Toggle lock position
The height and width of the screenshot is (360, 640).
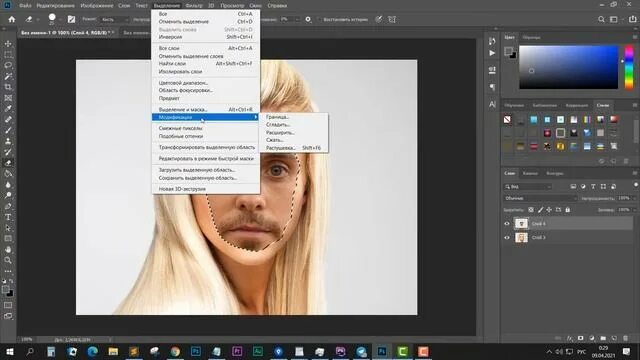[549, 210]
